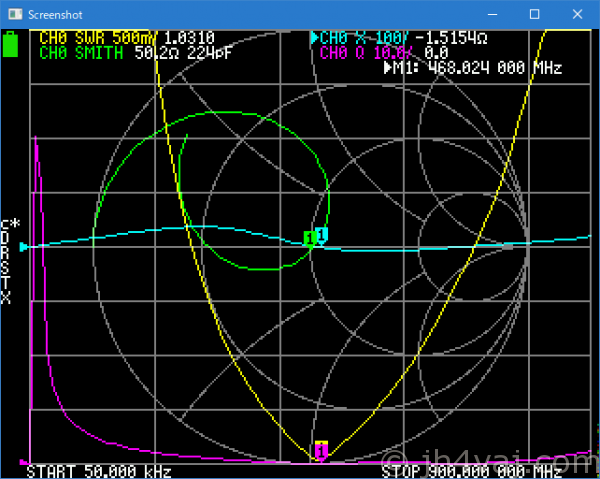Image resolution: width=600 pixels, height=479 pixels.
Task: Click marker 1 at the SWR curve minimum
Action: point(321,446)
